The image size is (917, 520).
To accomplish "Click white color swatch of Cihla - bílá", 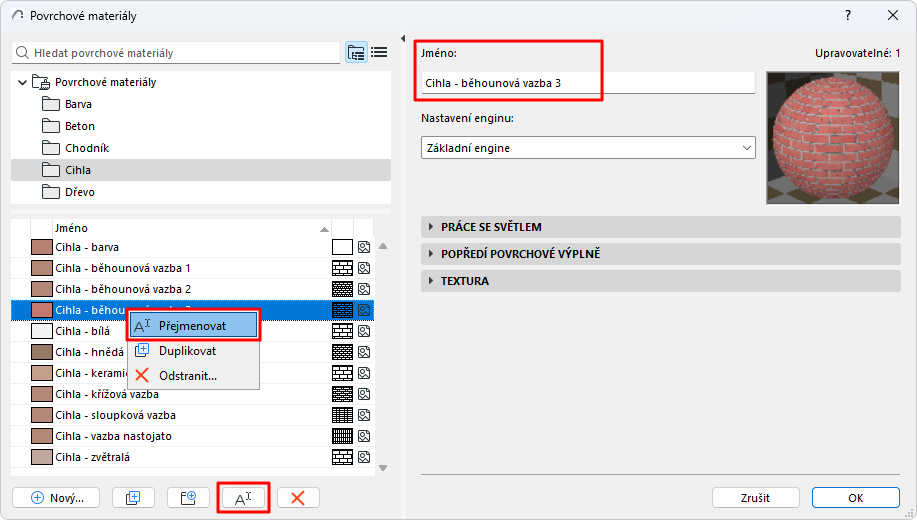I will point(42,331).
